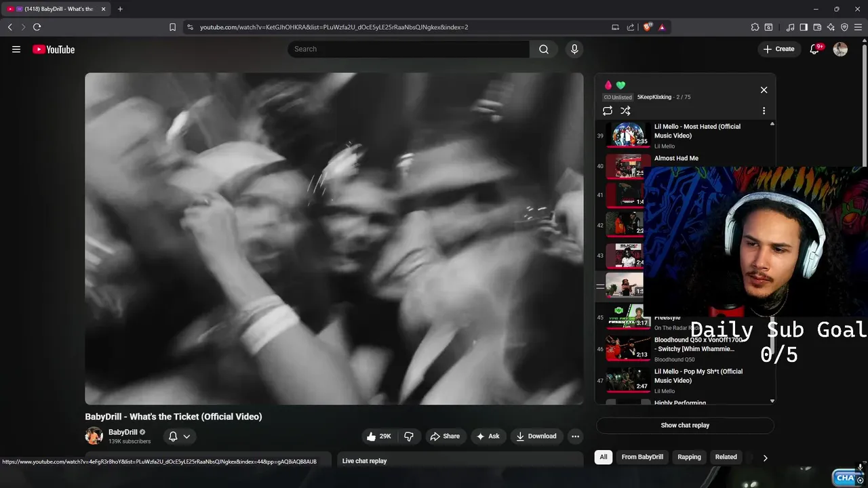Click the Ask button
The width and height of the screenshot is (868, 488).
click(488, 436)
